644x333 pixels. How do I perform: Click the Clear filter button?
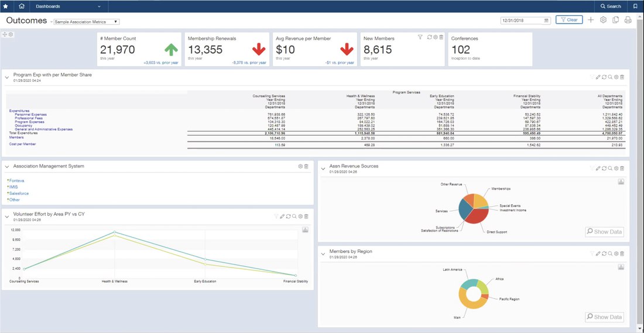point(569,20)
